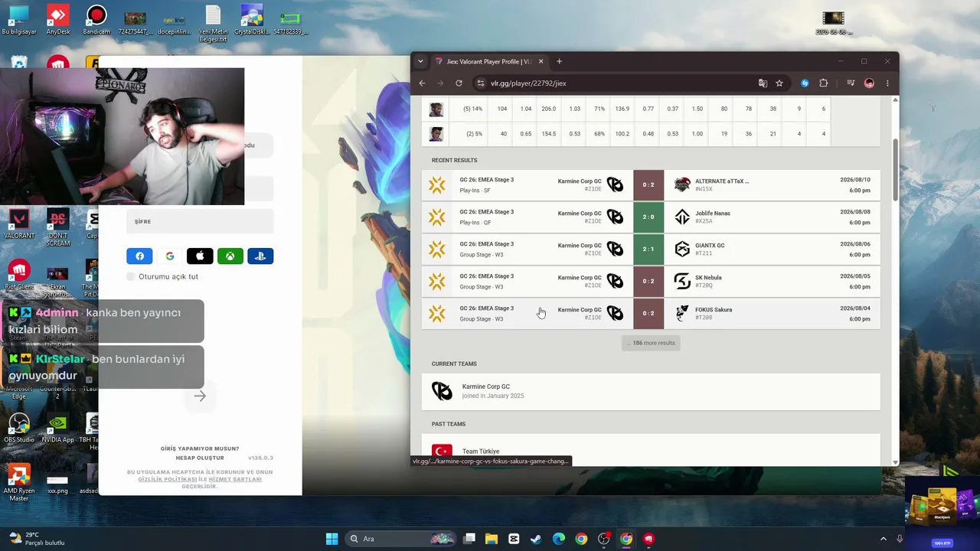The height and width of the screenshot is (551, 980).
Task: Open Team Türkiye past team link
Action: tap(651, 449)
